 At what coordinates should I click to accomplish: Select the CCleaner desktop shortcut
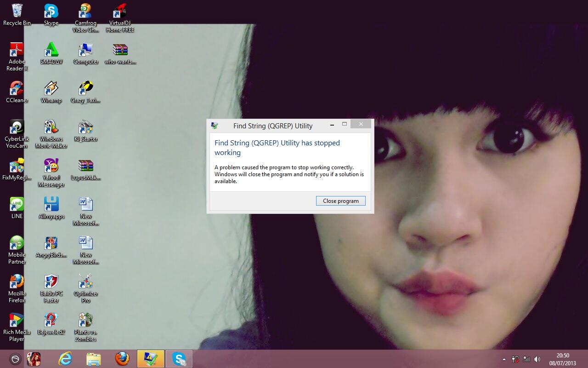17,92
